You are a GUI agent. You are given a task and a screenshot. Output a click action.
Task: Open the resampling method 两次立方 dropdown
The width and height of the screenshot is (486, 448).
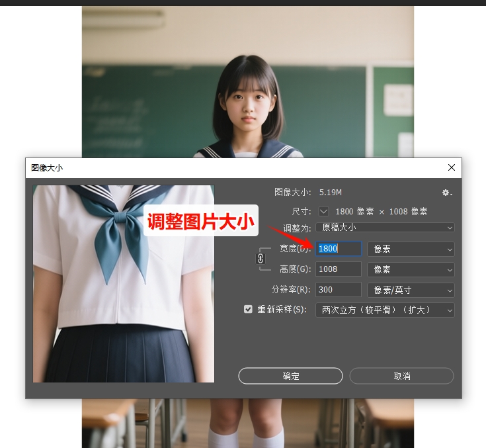coord(385,310)
